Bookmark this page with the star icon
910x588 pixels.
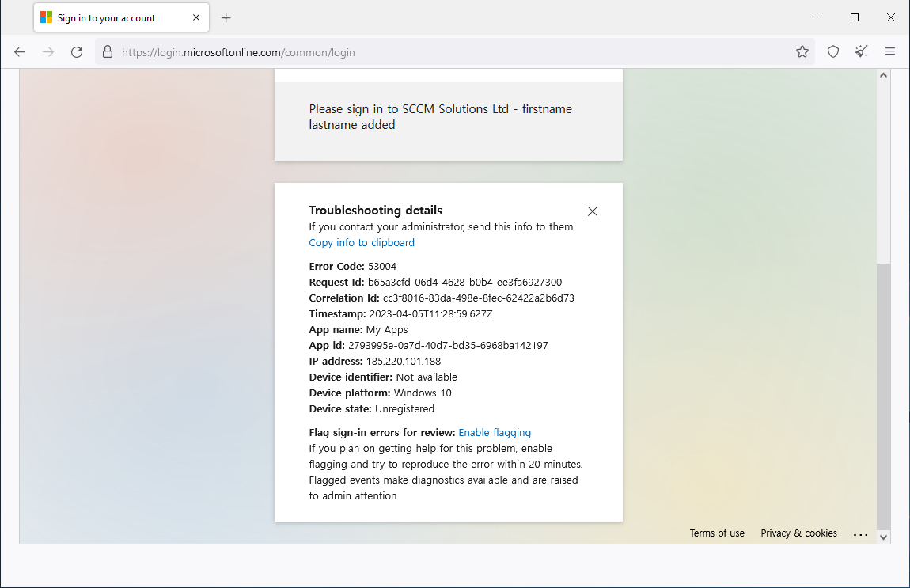802,52
